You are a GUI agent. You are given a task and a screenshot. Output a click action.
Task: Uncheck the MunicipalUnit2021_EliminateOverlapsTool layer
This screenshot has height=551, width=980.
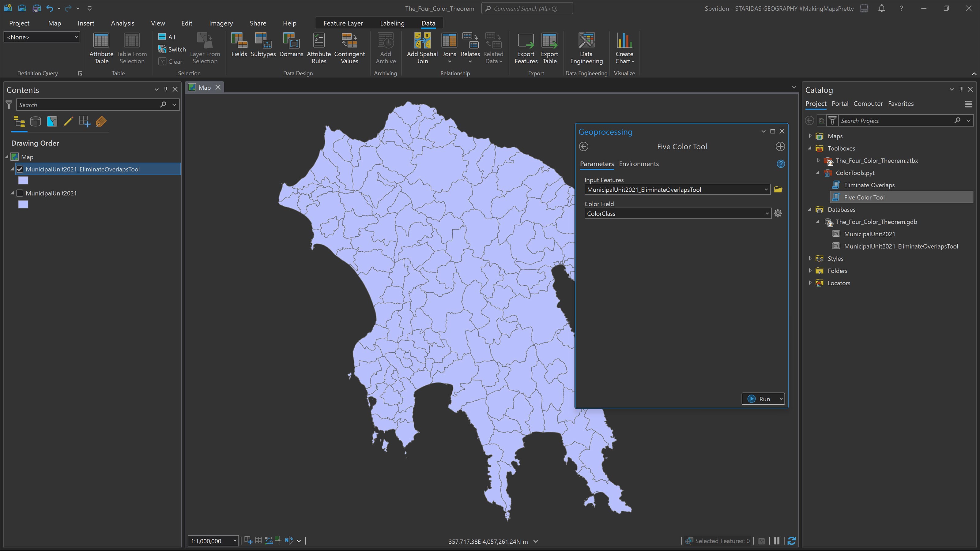[x=20, y=169]
